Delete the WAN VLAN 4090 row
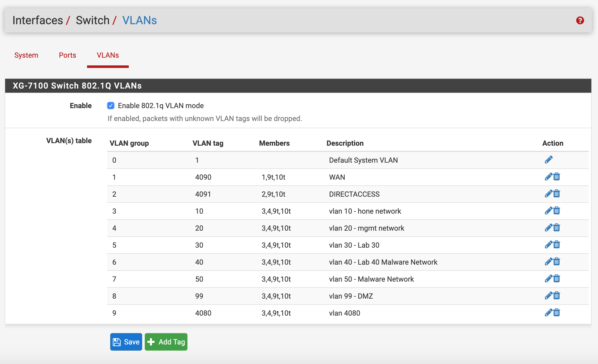Viewport: 598px width, 364px height. (x=557, y=177)
